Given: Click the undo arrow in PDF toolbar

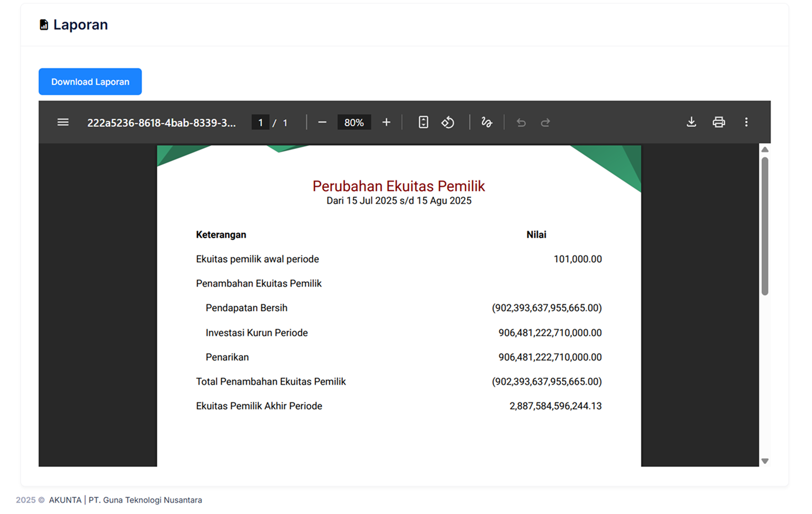Looking at the screenshot, I should click(x=521, y=123).
